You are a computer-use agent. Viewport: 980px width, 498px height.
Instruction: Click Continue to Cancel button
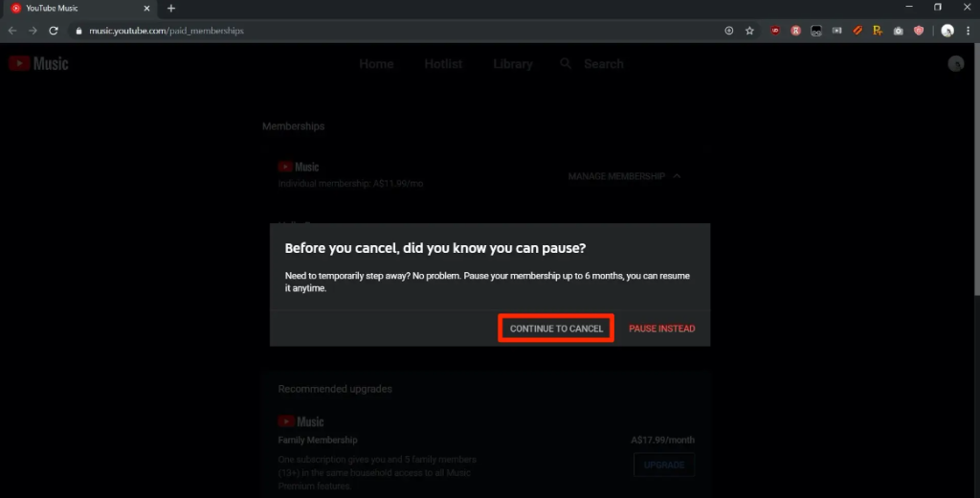click(x=556, y=328)
